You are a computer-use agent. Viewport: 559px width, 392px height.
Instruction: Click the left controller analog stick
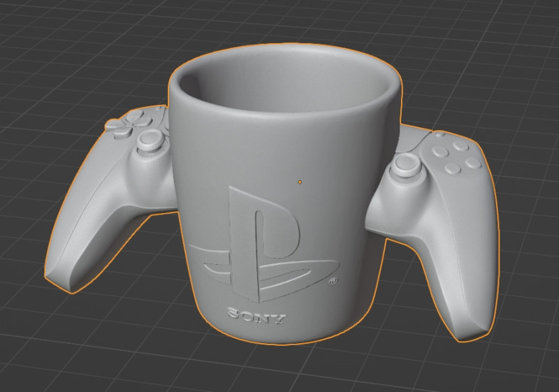point(148,140)
